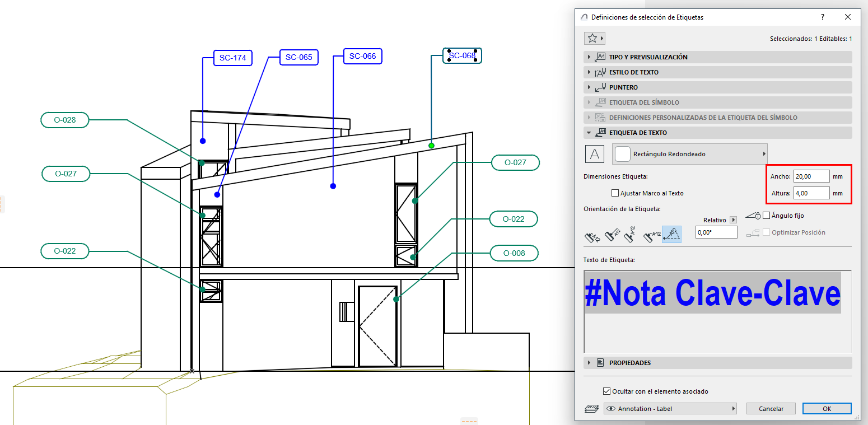Open the Favorites star button
This screenshot has width=868, height=425.
click(x=594, y=38)
